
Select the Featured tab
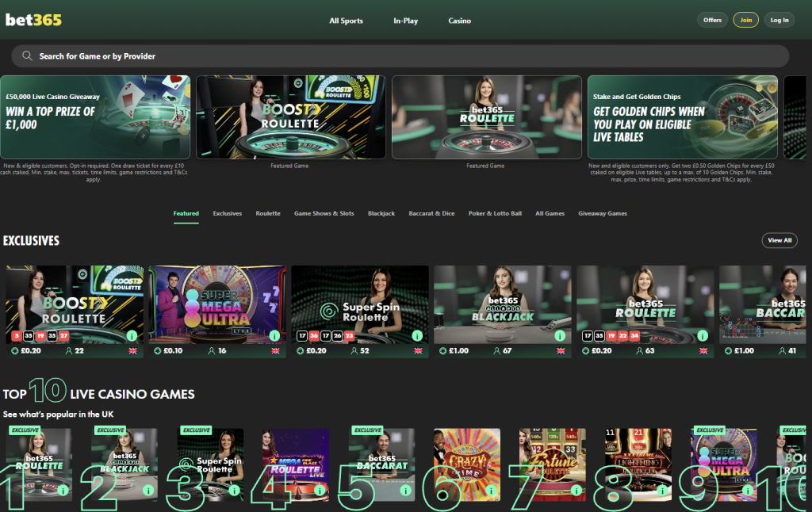coord(186,213)
